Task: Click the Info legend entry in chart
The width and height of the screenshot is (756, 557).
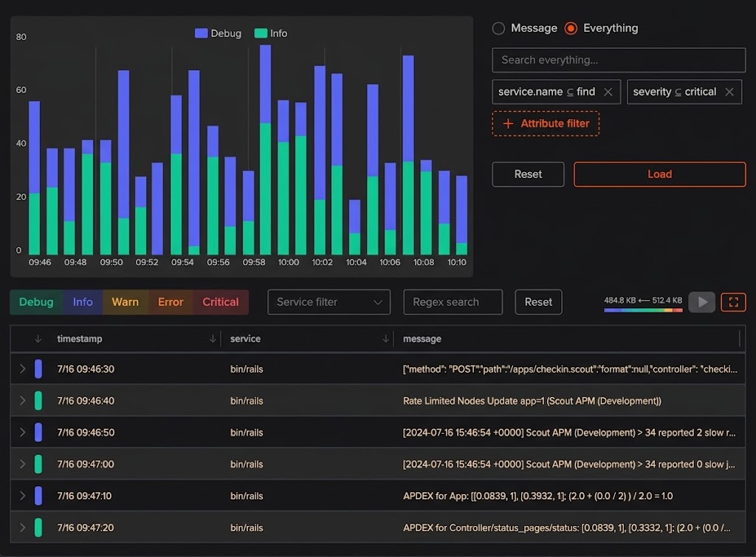Action: 270,33
